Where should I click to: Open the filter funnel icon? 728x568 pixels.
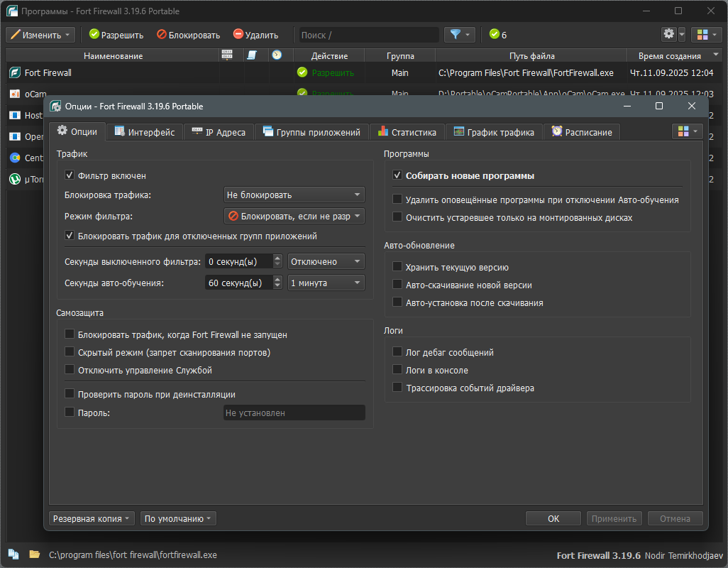tap(456, 34)
